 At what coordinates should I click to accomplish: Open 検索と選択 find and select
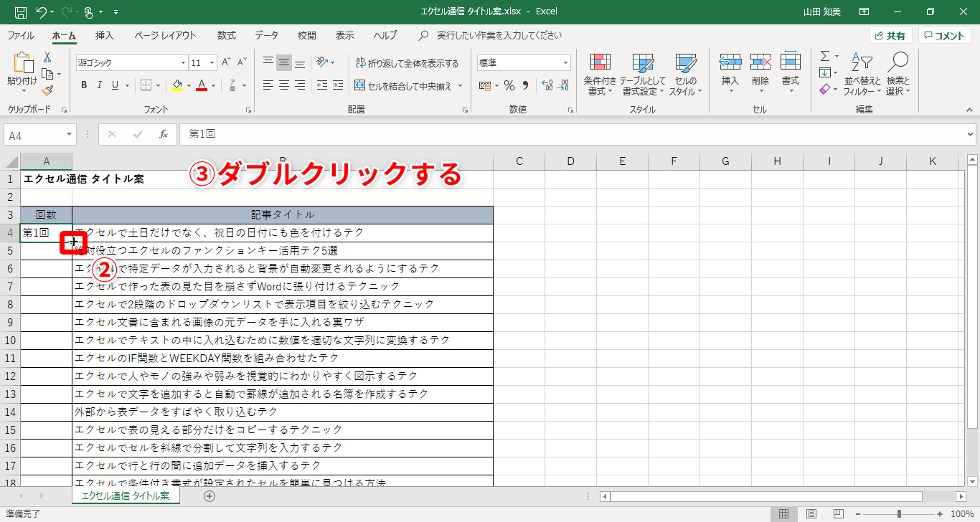click(897, 75)
